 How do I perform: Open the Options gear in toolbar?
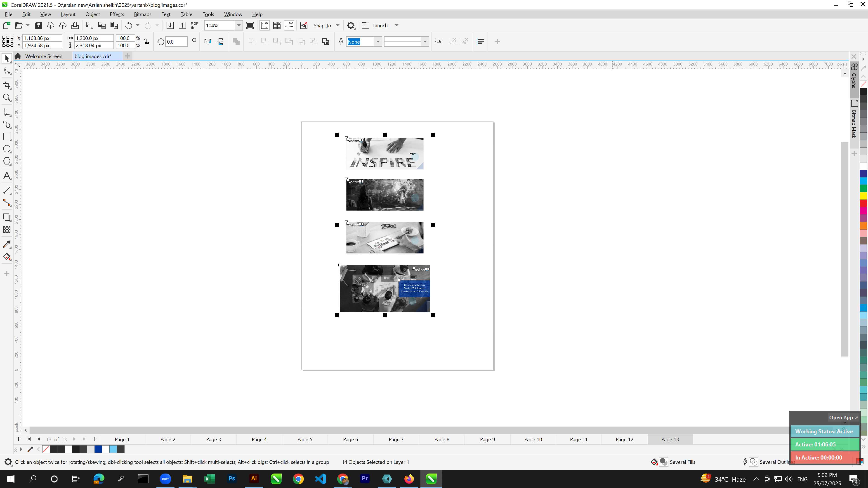point(351,25)
